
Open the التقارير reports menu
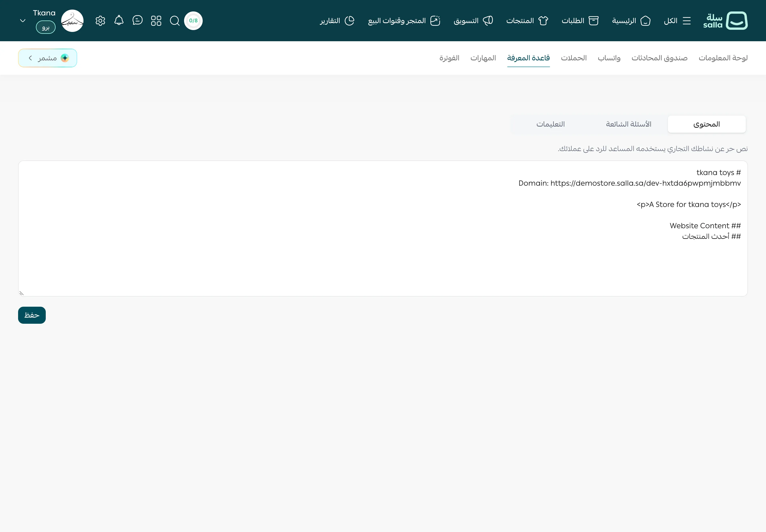tap(337, 21)
